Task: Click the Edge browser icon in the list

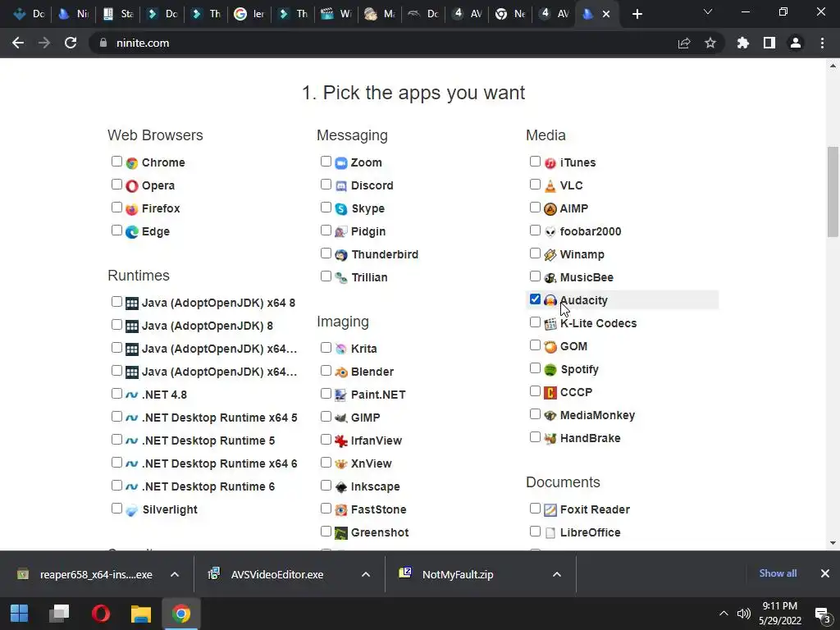Action: pos(132,232)
